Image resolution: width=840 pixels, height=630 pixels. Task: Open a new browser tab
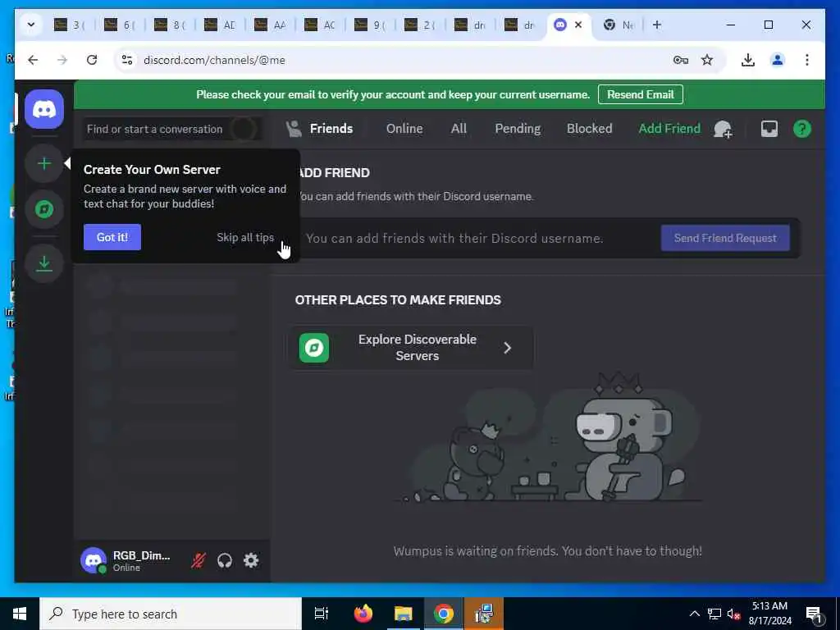coord(657,25)
